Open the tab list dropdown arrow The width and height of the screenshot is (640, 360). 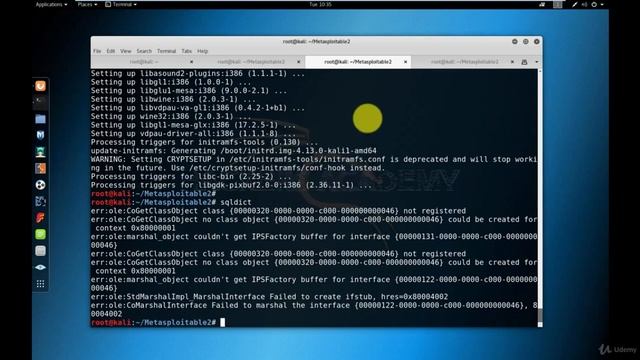536,62
